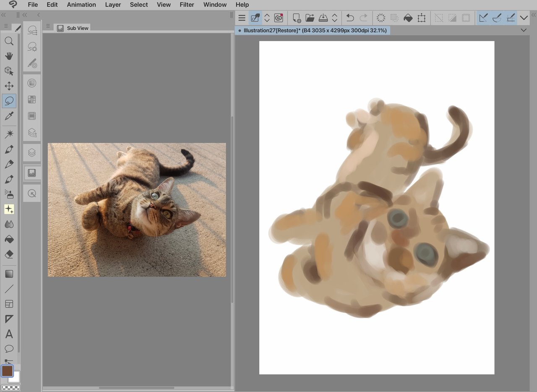
Task: Select the Ruler triangle tool
Action: 9,319
